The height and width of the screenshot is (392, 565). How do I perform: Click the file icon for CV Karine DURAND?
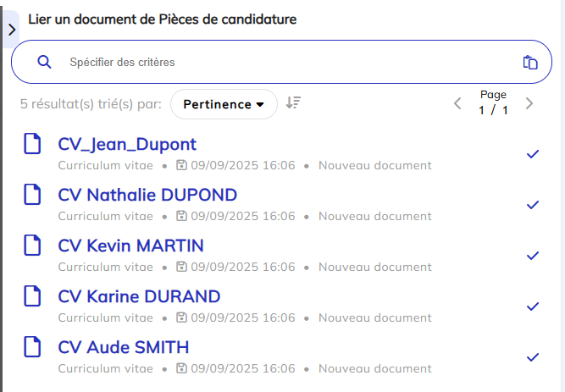[x=32, y=295]
